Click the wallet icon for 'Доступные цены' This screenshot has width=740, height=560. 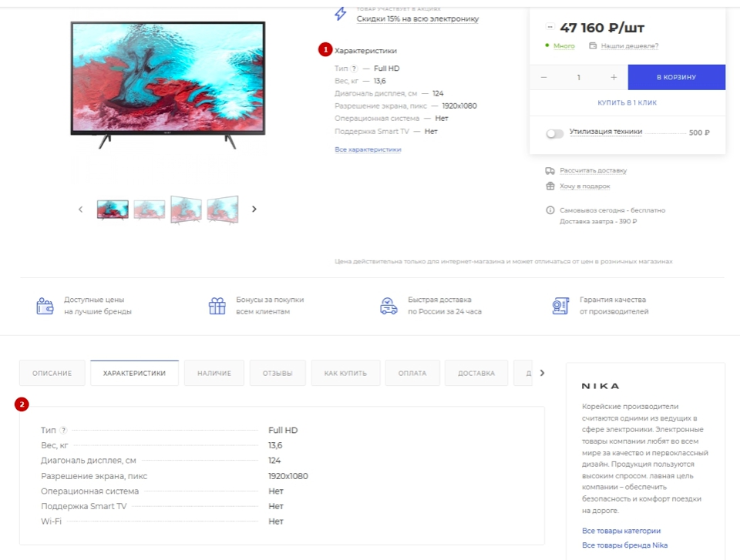tap(45, 306)
